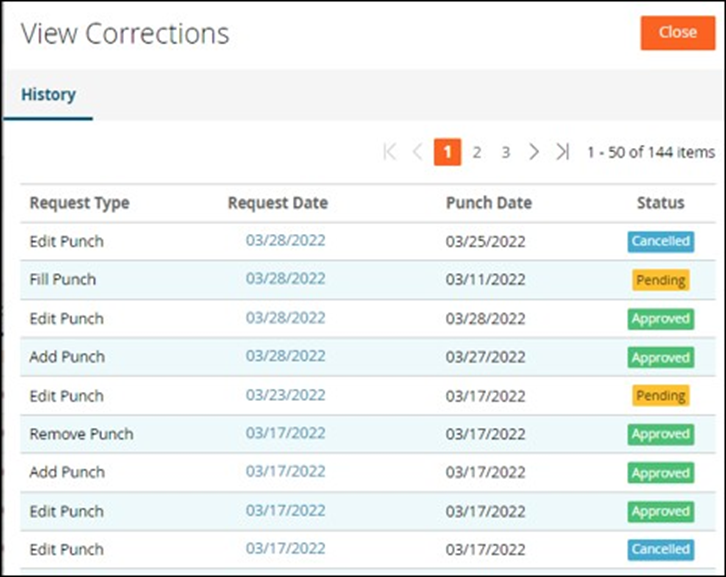Open request date link in Fill Punch row
This screenshot has width=726, height=577.
(285, 278)
